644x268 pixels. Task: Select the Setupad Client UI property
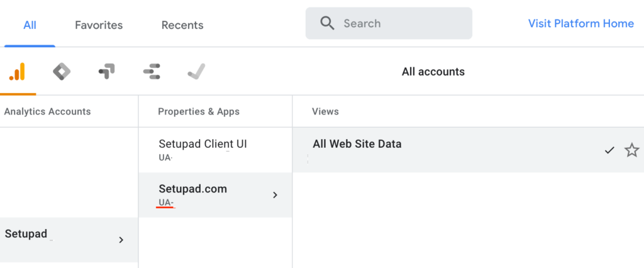point(203,144)
